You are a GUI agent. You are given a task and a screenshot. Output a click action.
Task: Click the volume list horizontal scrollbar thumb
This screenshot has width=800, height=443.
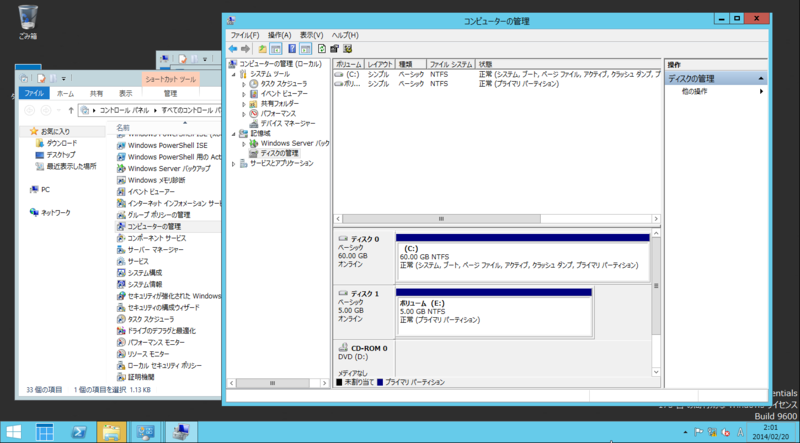tap(441, 219)
